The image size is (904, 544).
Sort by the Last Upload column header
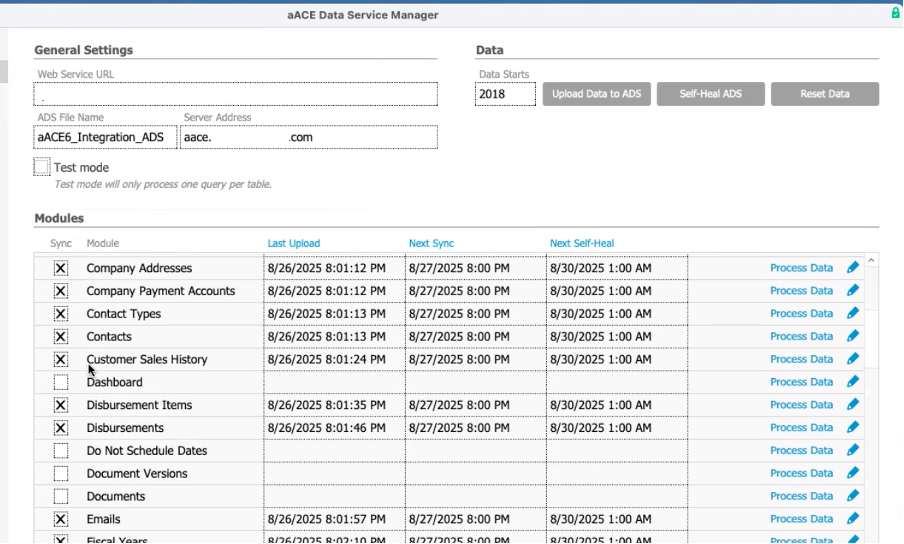293,243
